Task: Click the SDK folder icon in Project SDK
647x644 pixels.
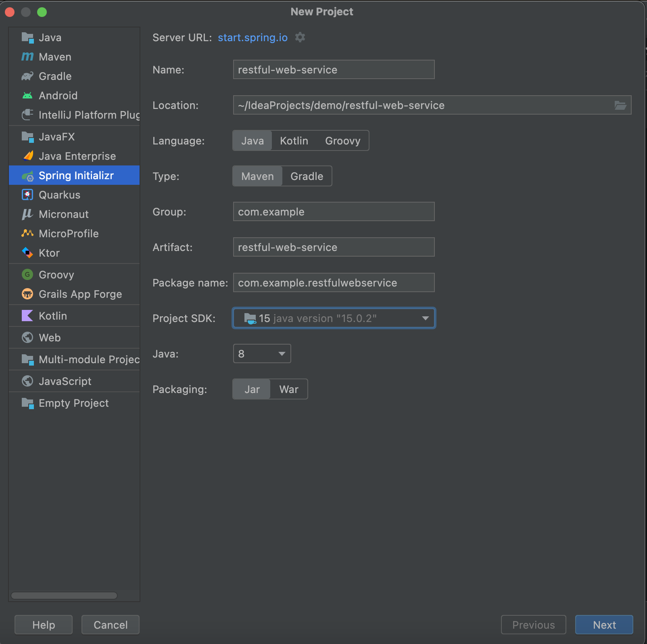Action: 250,318
